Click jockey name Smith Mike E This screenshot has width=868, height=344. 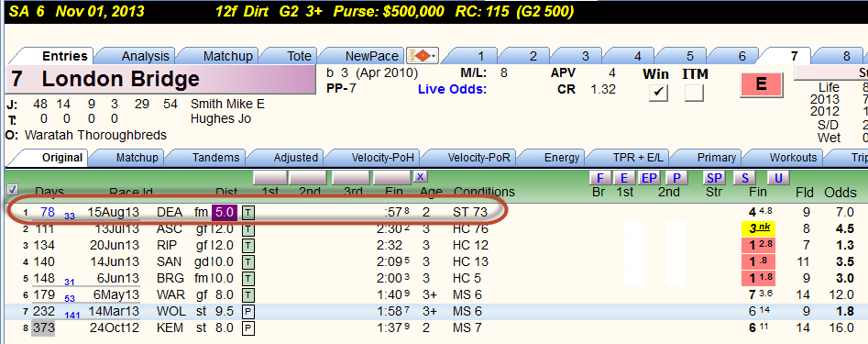pos(227,105)
